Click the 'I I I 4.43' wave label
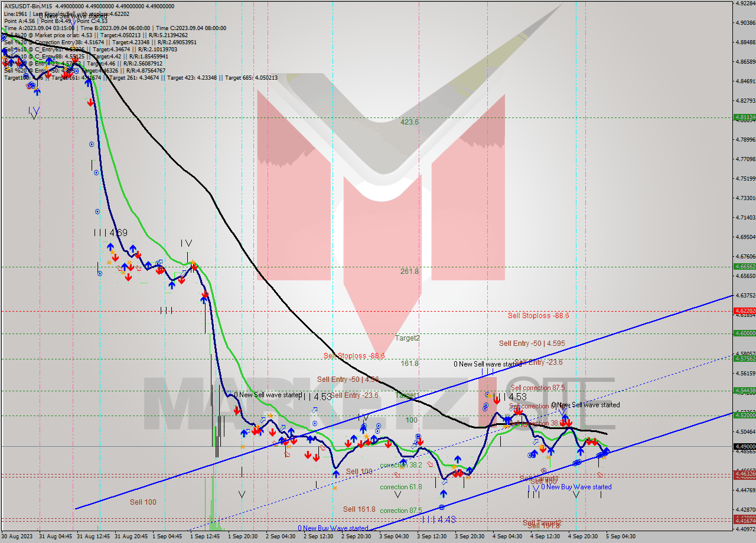Image resolution: width=756 pixels, height=543 pixels. [439, 519]
